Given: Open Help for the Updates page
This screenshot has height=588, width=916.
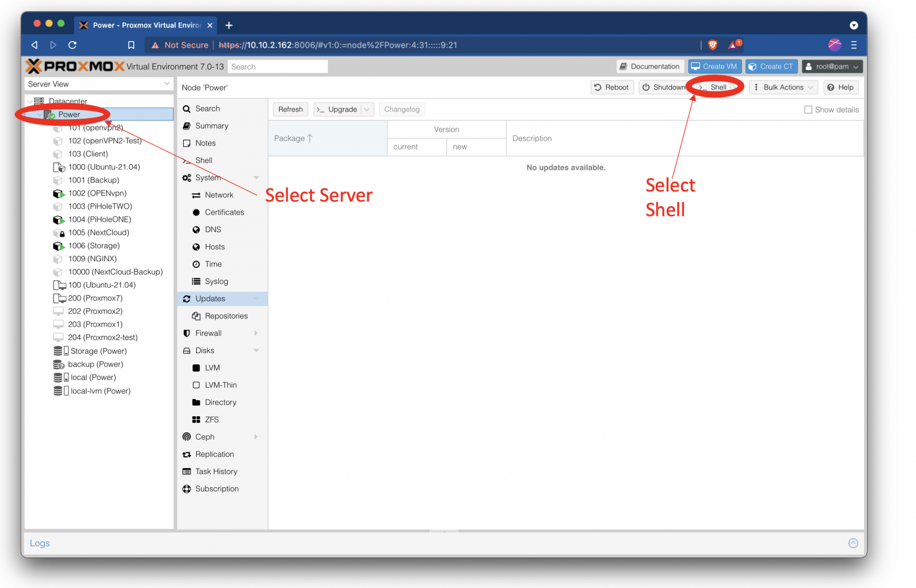Looking at the screenshot, I should coord(841,87).
